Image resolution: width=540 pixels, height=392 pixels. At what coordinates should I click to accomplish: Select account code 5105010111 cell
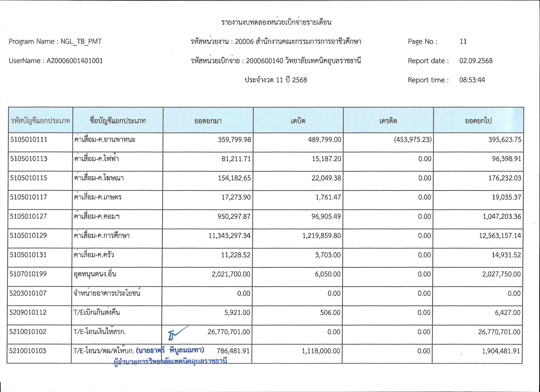pyautogui.click(x=29, y=139)
